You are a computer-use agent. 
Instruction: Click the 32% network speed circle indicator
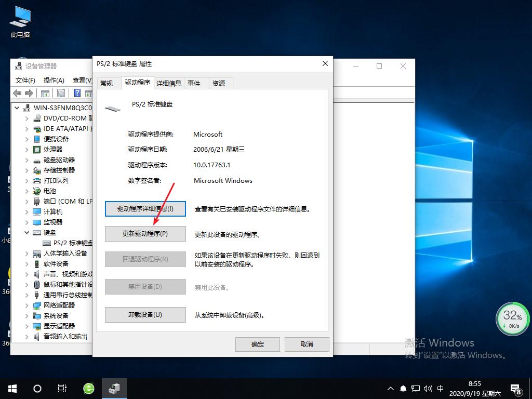(x=512, y=318)
